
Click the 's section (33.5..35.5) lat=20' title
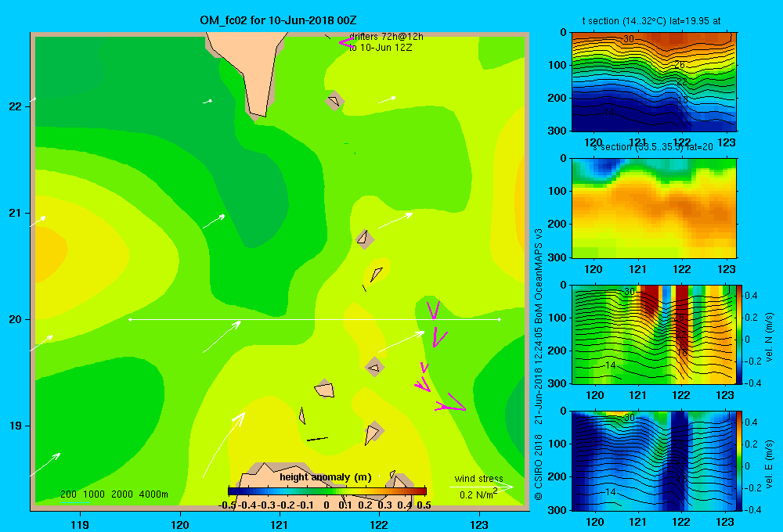tap(653, 147)
